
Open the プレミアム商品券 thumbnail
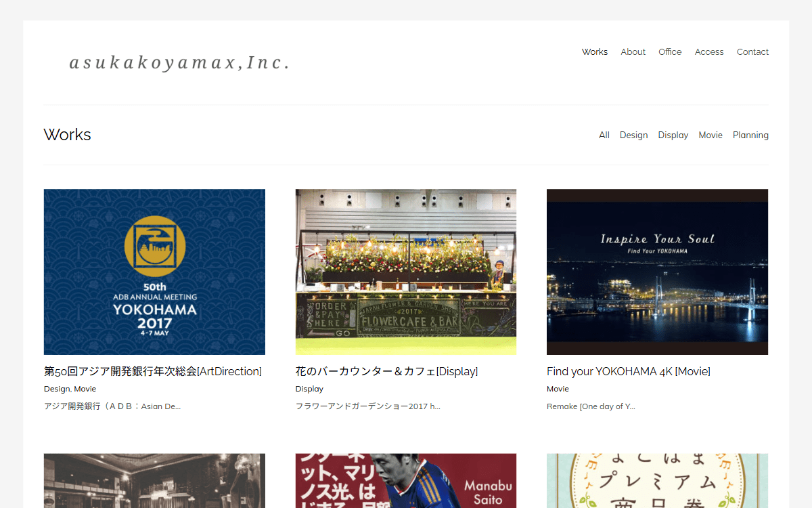pos(657,481)
